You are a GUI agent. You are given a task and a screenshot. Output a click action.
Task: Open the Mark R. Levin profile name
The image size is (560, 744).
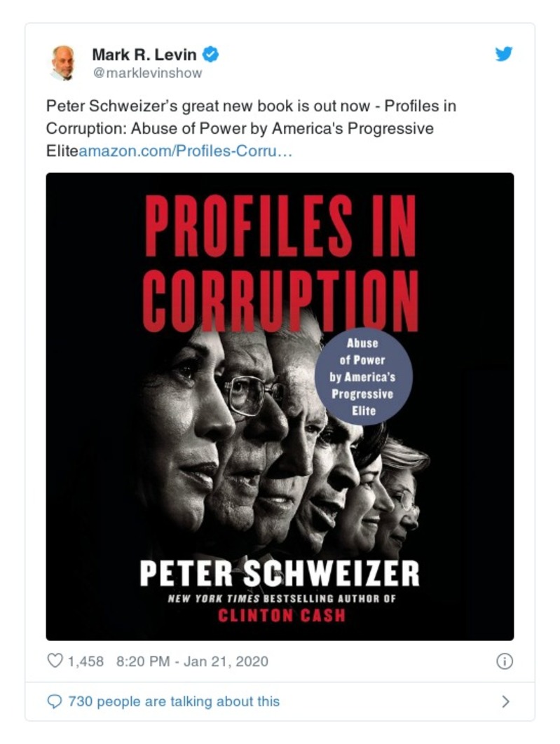(145, 54)
